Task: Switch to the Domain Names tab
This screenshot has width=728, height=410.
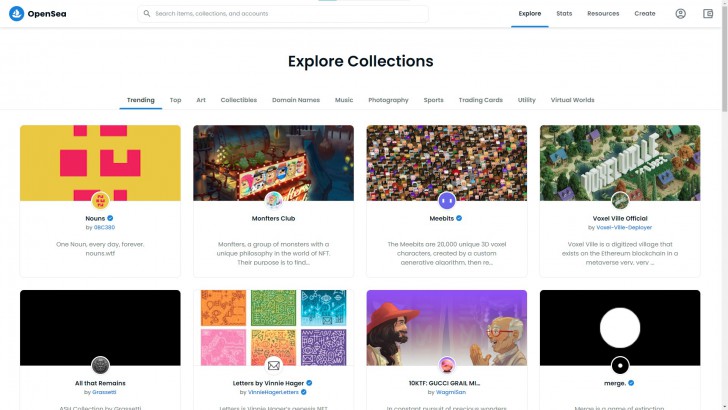Action: click(x=296, y=100)
